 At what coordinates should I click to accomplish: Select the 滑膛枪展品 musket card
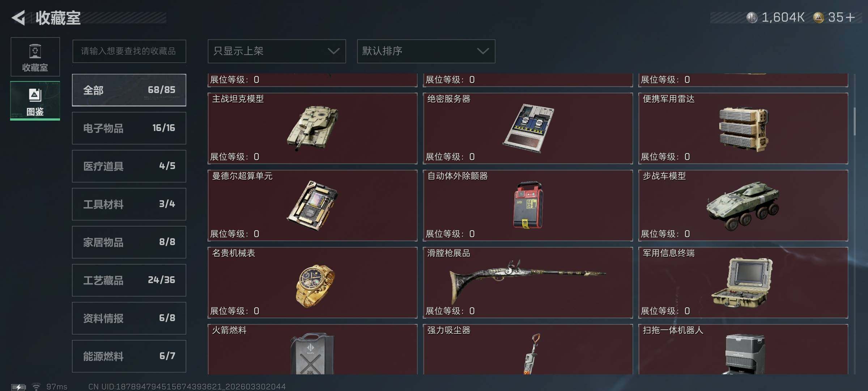[528, 283]
